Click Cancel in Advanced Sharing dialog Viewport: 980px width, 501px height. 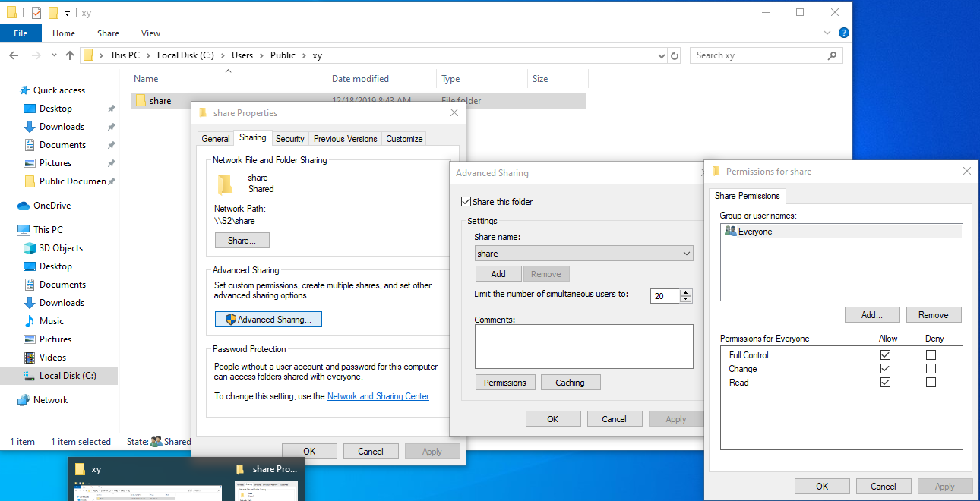(615, 419)
